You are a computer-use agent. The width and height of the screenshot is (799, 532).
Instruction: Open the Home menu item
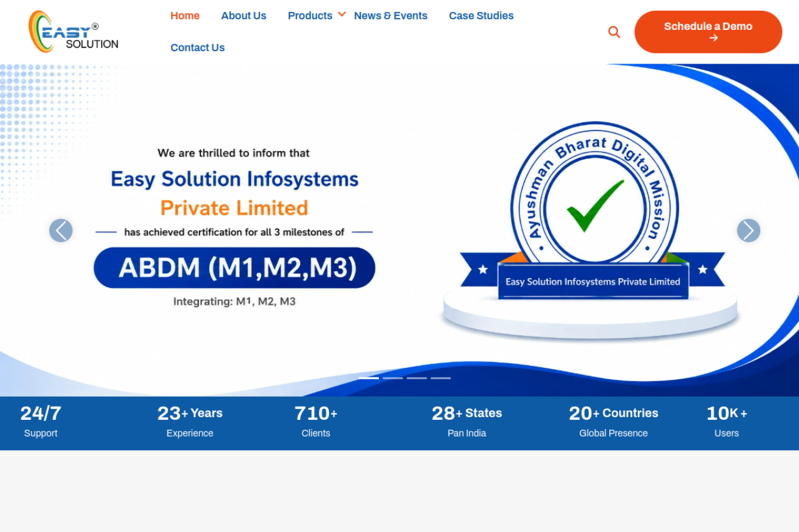coord(185,16)
